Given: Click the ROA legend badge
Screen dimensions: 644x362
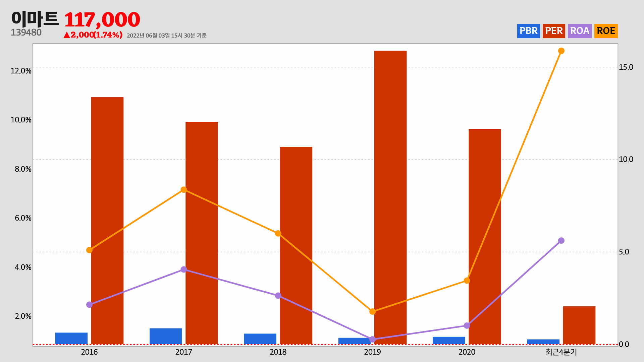Looking at the screenshot, I should (x=580, y=31).
